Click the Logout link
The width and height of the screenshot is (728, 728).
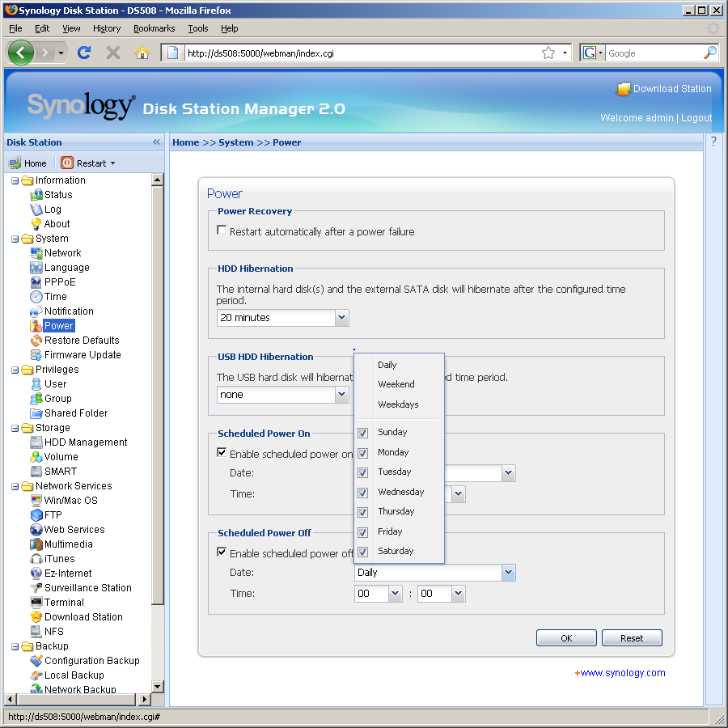[x=696, y=118]
